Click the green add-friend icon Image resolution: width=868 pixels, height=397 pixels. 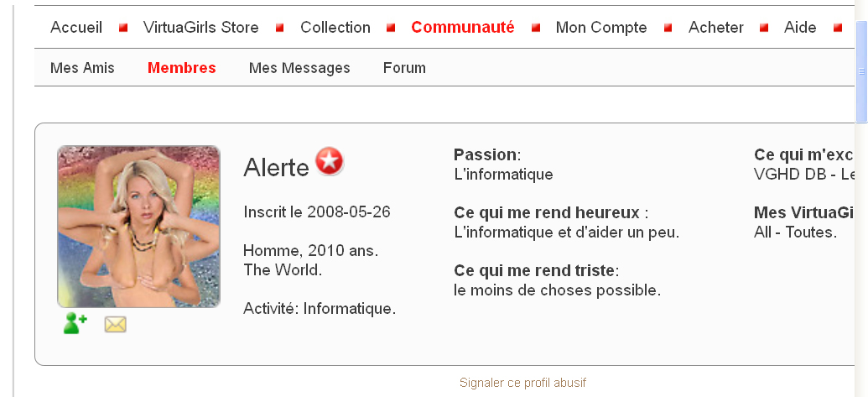click(x=75, y=323)
